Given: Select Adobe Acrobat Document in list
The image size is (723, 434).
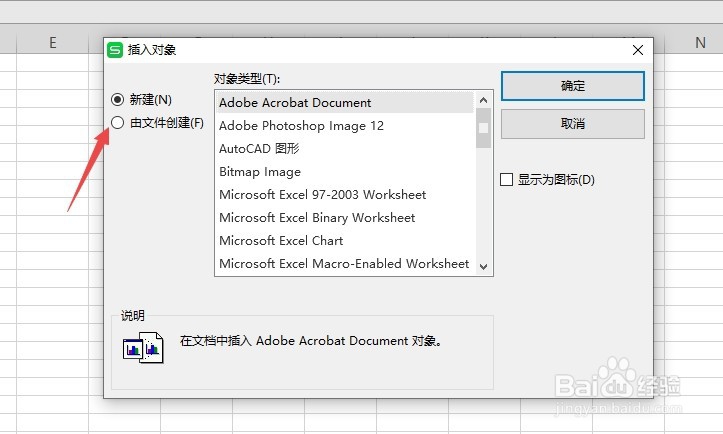Looking at the screenshot, I should (x=345, y=102).
